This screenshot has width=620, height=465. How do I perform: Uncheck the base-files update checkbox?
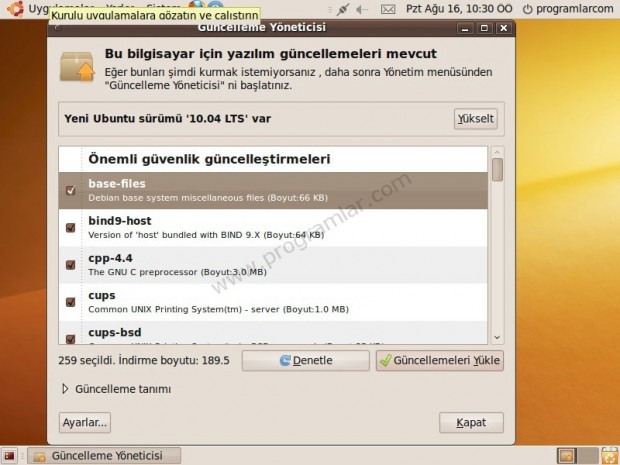[70, 191]
